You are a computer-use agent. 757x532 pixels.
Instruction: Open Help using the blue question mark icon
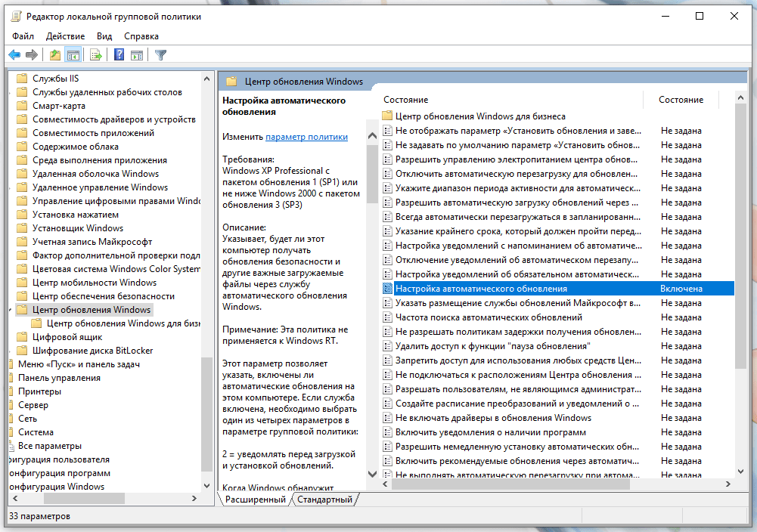(x=119, y=55)
